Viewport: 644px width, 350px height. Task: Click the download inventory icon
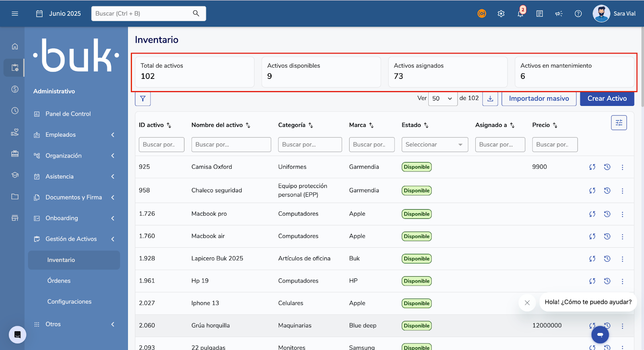click(x=490, y=99)
